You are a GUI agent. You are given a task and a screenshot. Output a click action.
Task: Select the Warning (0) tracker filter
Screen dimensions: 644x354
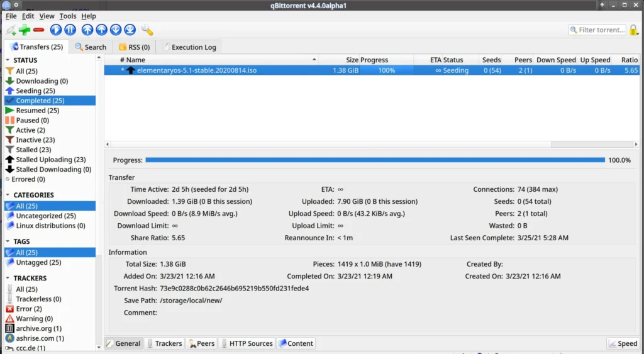tap(50, 319)
